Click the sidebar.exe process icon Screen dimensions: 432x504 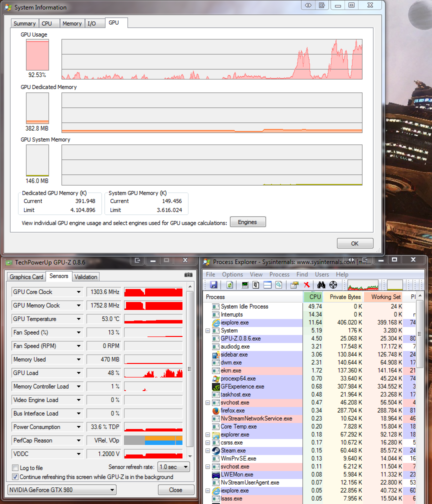(x=215, y=354)
